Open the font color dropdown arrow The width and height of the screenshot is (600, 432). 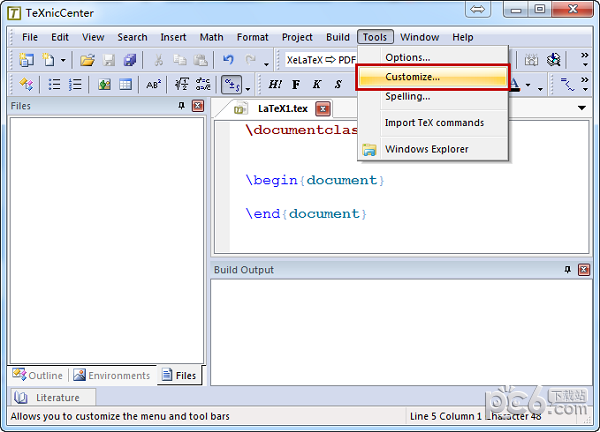pos(528,85)
